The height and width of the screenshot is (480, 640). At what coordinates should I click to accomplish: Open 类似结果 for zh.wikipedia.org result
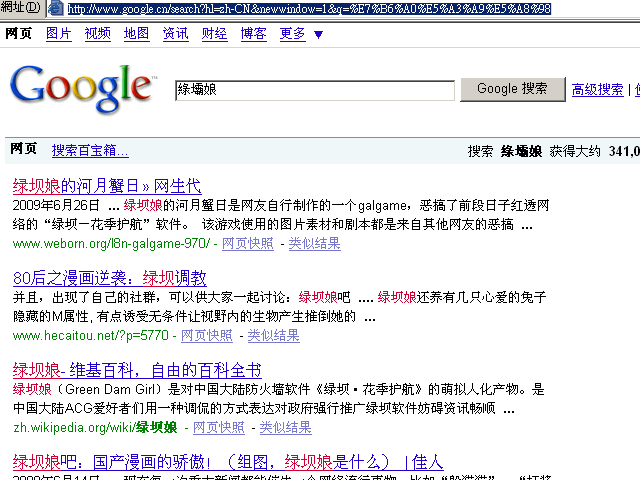285,428
